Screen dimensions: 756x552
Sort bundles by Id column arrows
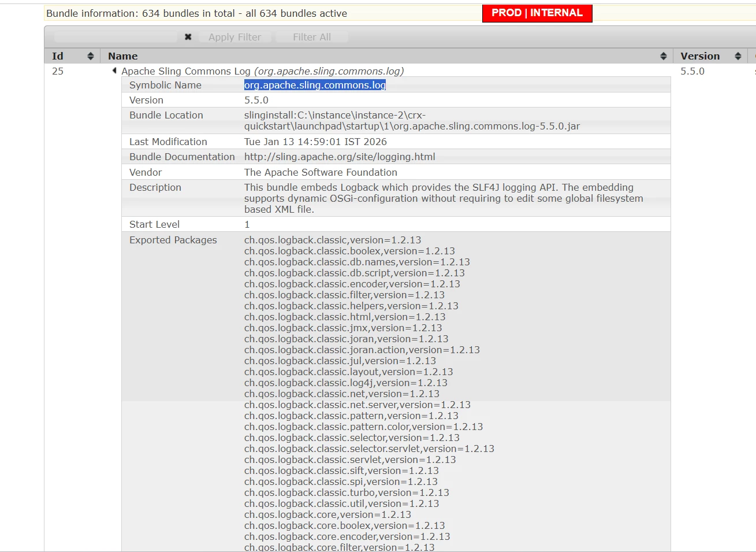coord(91,56)
